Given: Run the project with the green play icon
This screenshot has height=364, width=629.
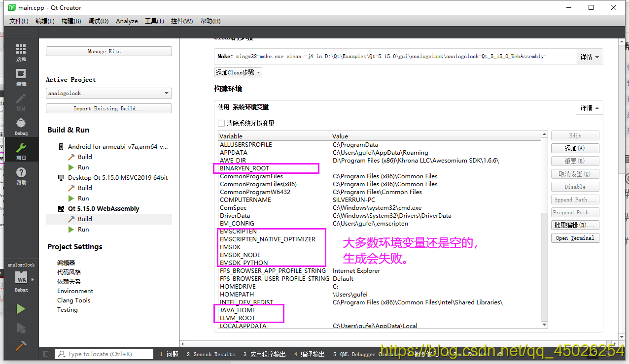Looking at the screenshot, I should (21, 308).
